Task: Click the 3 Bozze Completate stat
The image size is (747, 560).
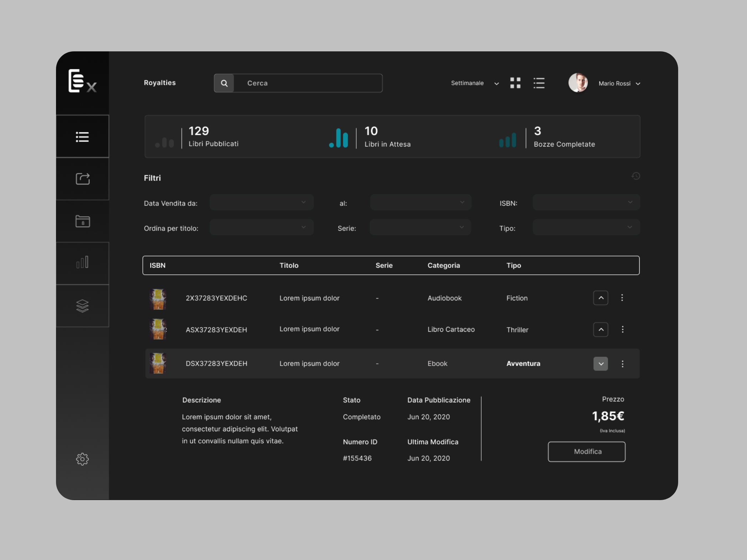Action: pyautogui.click(x=564, y=137)
